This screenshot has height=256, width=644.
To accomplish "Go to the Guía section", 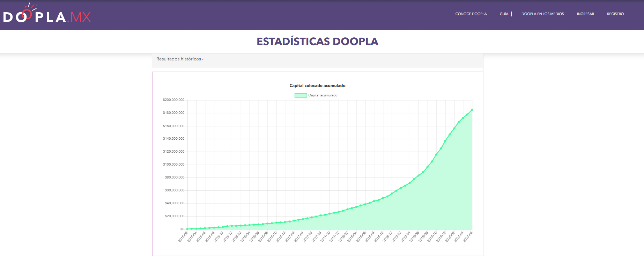I will click(504, 14).
